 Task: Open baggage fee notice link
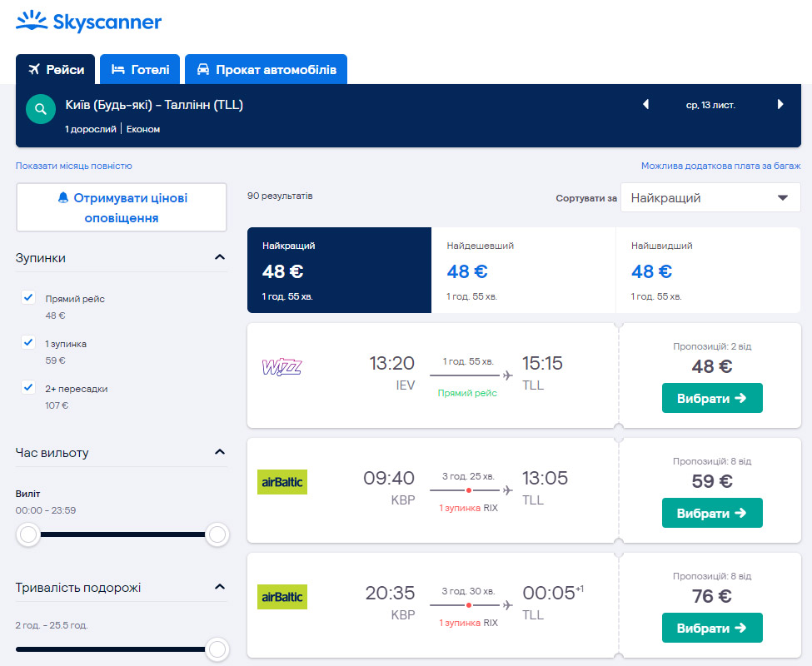tap(721, 166)
